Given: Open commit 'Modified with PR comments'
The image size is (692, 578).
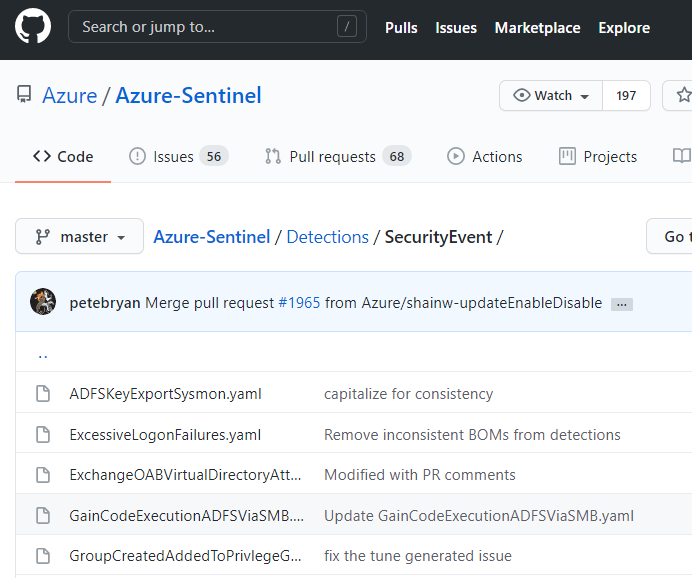Looking at the screenshot, I should pos(420,475).
